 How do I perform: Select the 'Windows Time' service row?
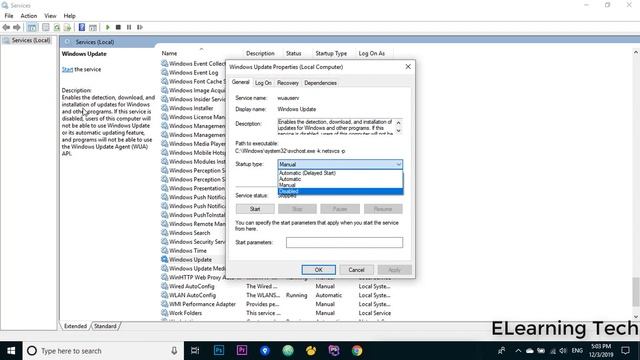pyautogui.click(x=188, y=251)
